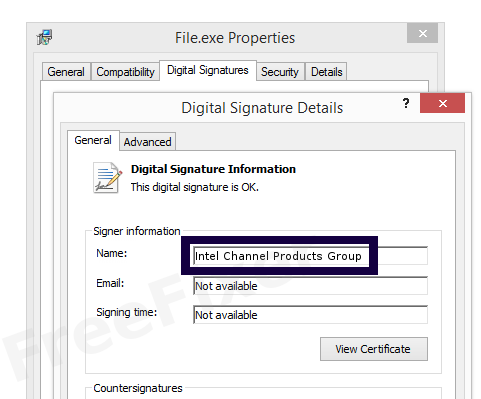Open the General tab in File.exe Properties
Screen dimensions: 481x399
click(66, 72)
